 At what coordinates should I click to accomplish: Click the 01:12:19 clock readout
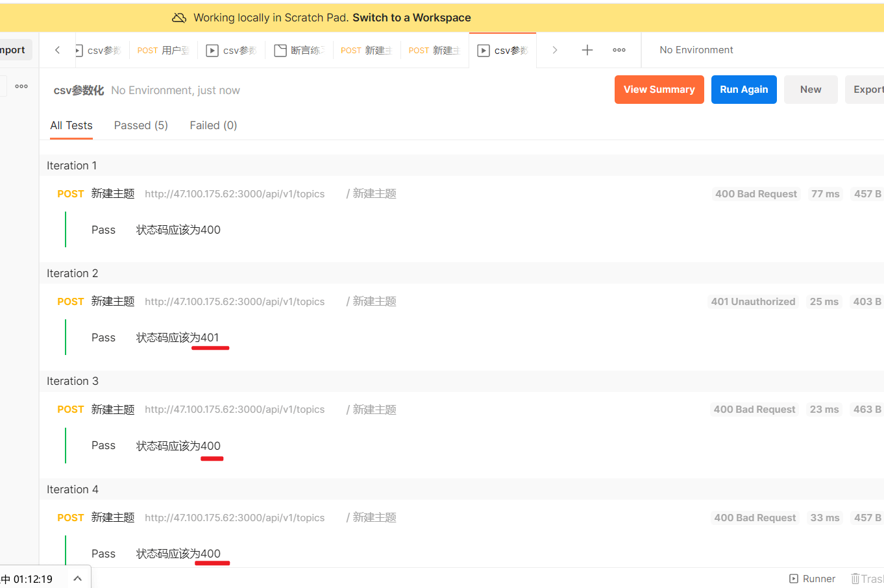click(x=33, y=579)
